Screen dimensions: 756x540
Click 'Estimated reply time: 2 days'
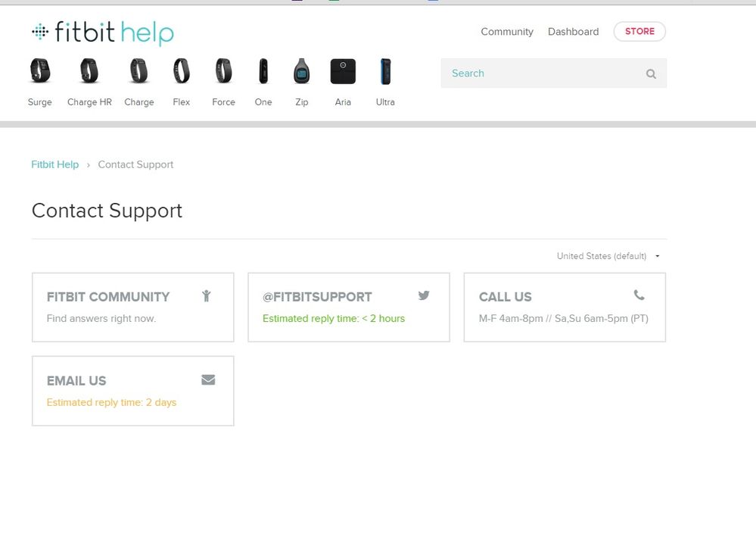(111, 402)
